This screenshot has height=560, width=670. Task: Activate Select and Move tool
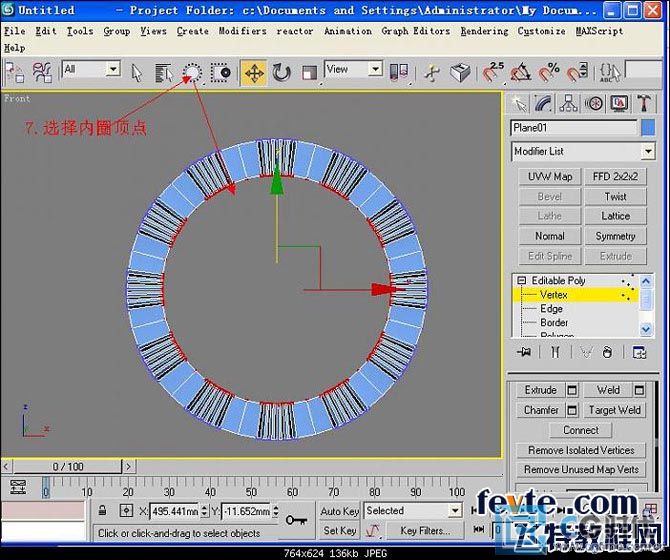(x=254, y=73)
